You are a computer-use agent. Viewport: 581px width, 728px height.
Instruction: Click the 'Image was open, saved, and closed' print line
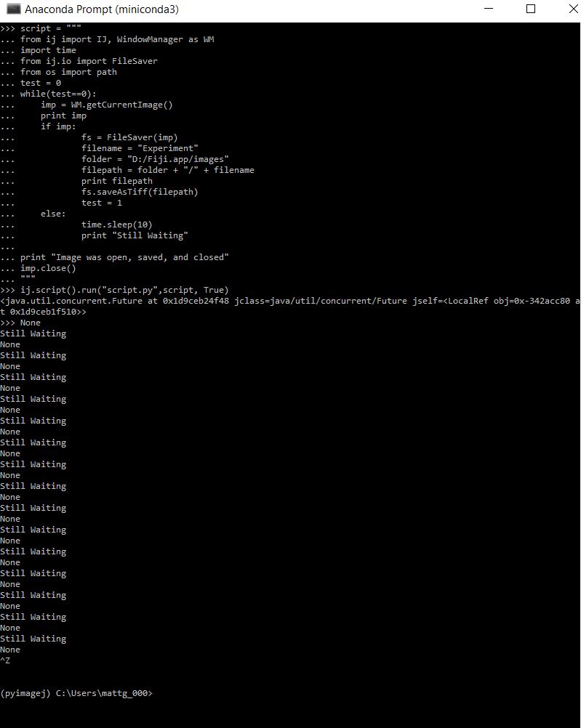point(120,256)
